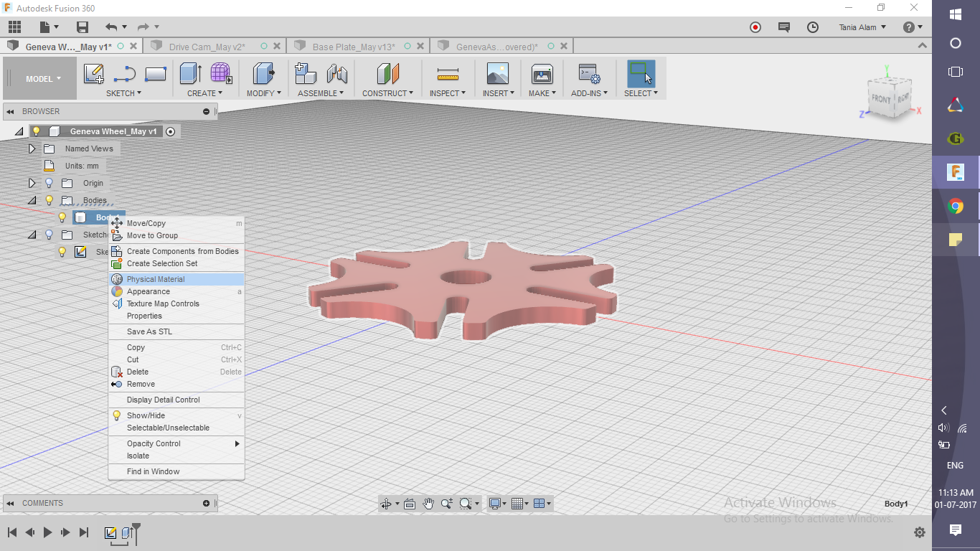Toggle Origin folder visibility bulb

tap(50, 183)
